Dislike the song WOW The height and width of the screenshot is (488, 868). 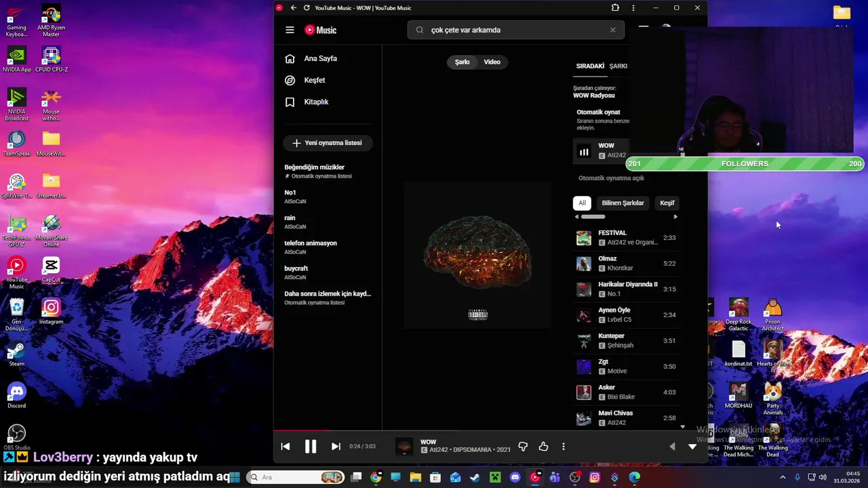pos(523,446)
